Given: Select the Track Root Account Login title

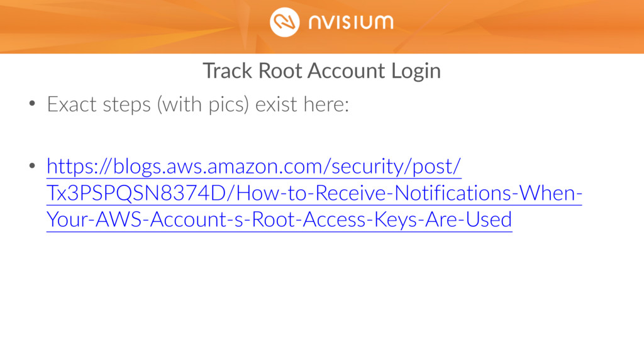Looking at the screenshot, I should pos(322,71).
